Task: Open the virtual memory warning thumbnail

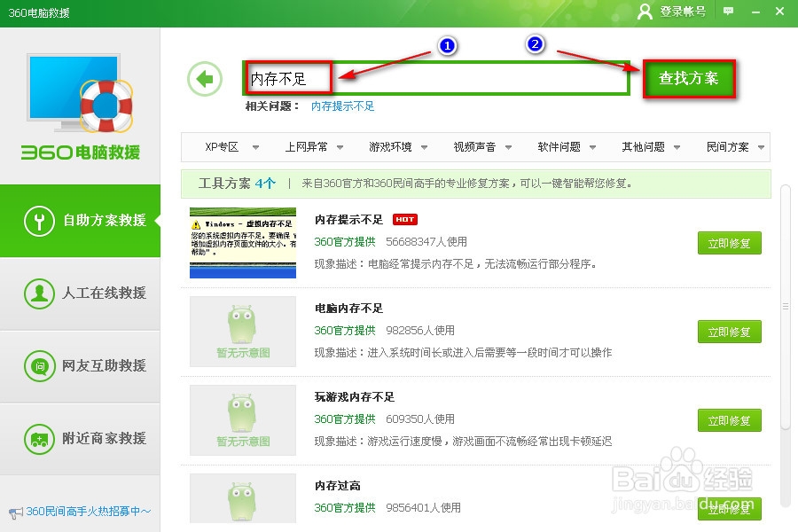Action: click(x=243, y=243)
